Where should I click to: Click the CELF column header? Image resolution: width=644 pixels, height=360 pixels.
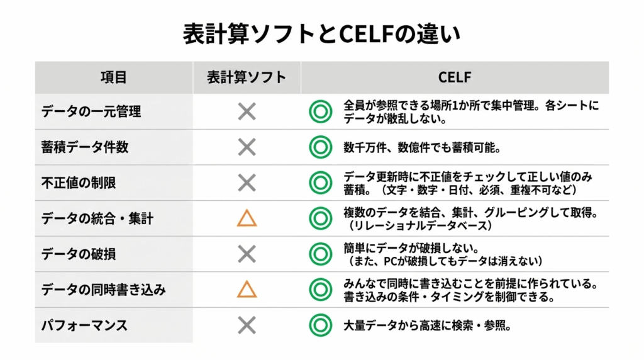pyautogui.click(x=454, y=77)
